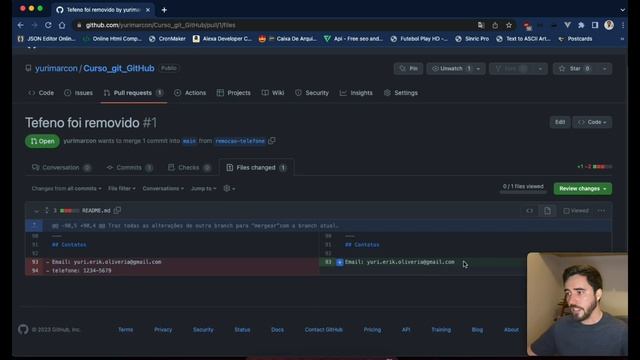
Task: Add a comment with the blue plus on line 93
Action: (x=339, y=262)
